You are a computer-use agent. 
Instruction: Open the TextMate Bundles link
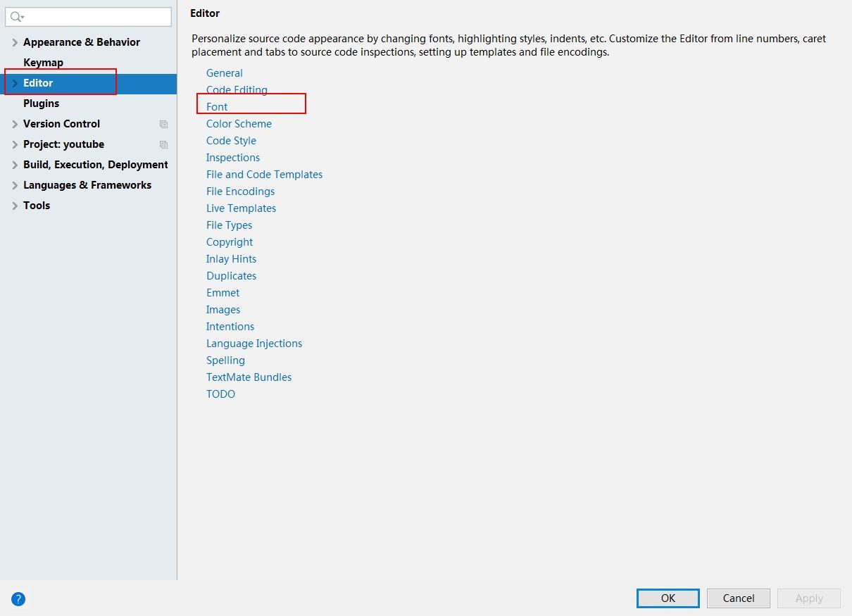point(249,377)
